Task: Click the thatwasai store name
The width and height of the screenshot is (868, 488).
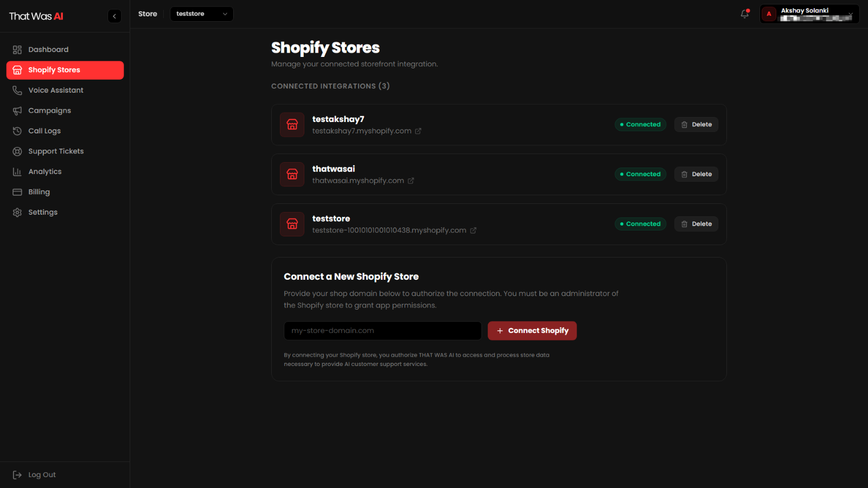Action: [334, 169]
